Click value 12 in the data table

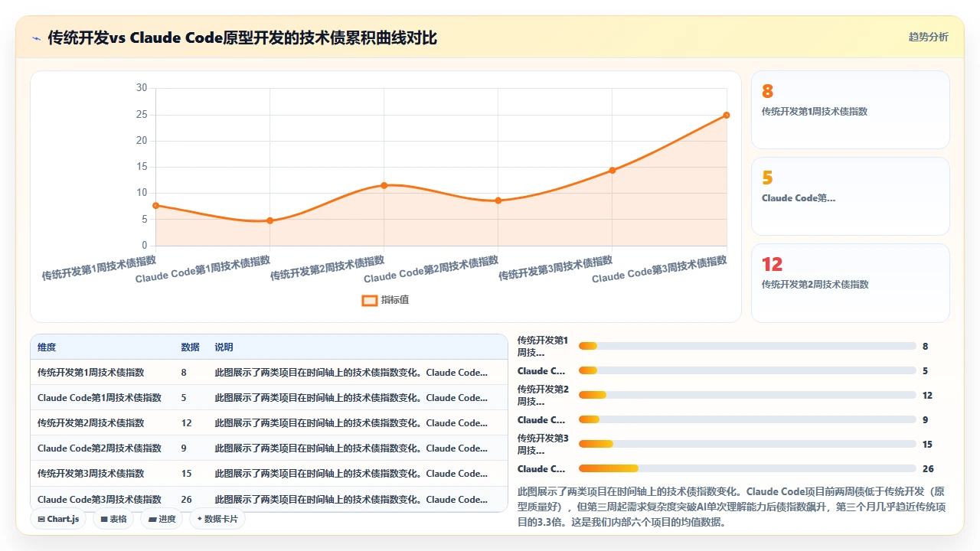tap(186, 423)
